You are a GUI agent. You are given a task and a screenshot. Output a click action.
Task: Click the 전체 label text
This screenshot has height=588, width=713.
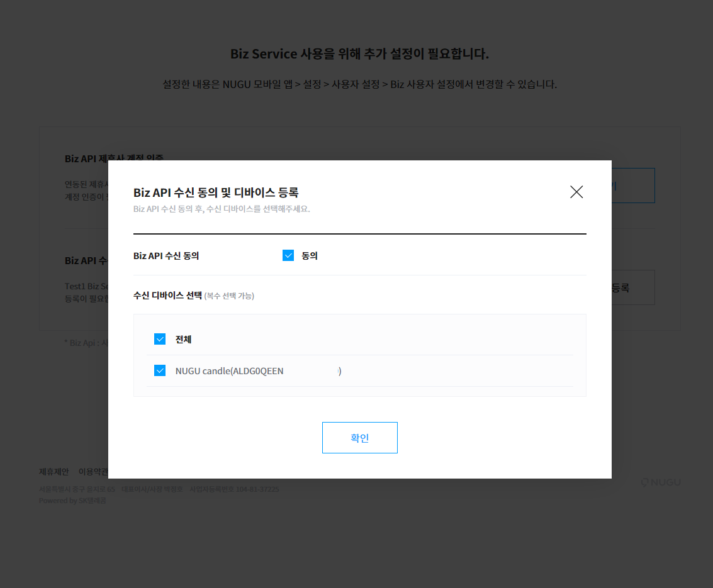coord(183,340)
